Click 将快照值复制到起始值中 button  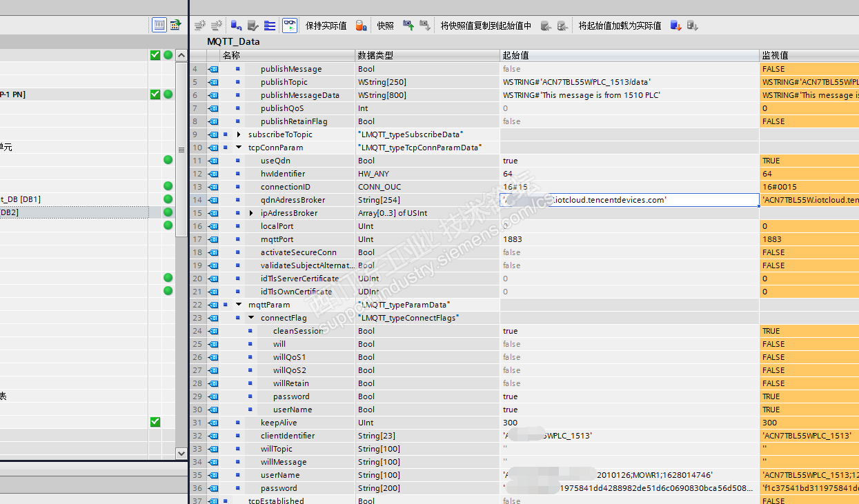486,26
